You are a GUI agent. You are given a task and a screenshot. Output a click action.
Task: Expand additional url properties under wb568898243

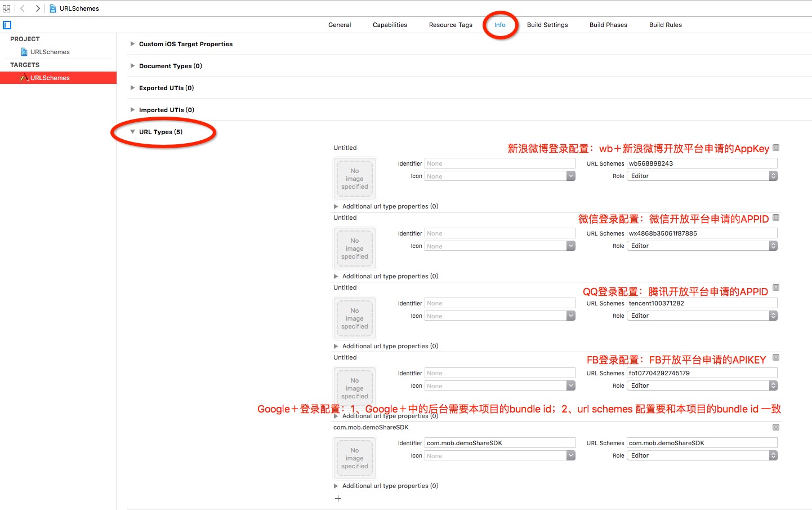(336, 206)
